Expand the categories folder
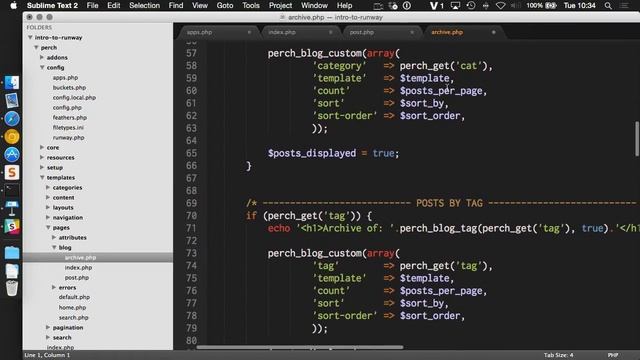 48,187
